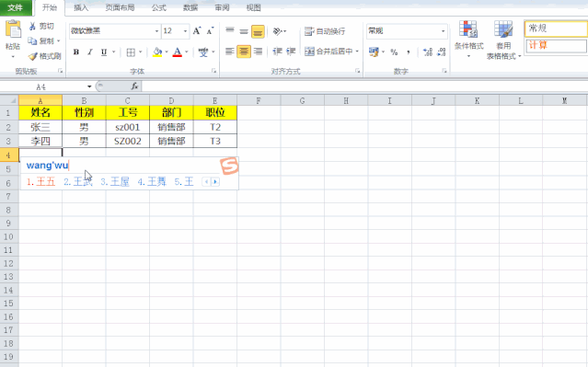Image resolution: width=588 pixels, height=367 pixels.
Task: Switch to the 审阅 Review tab
Action: [222, 7]
